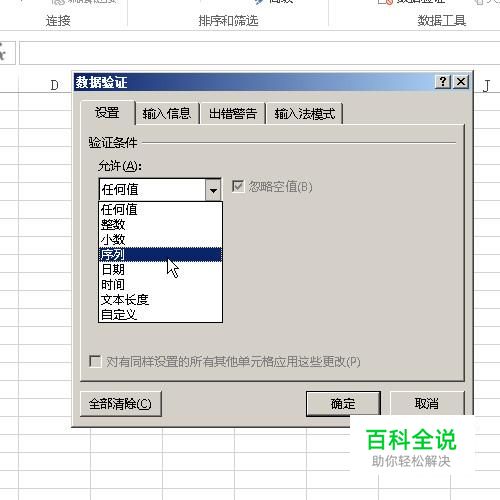
Task: Select 自定义 in the list
Action: click(160, 314)
